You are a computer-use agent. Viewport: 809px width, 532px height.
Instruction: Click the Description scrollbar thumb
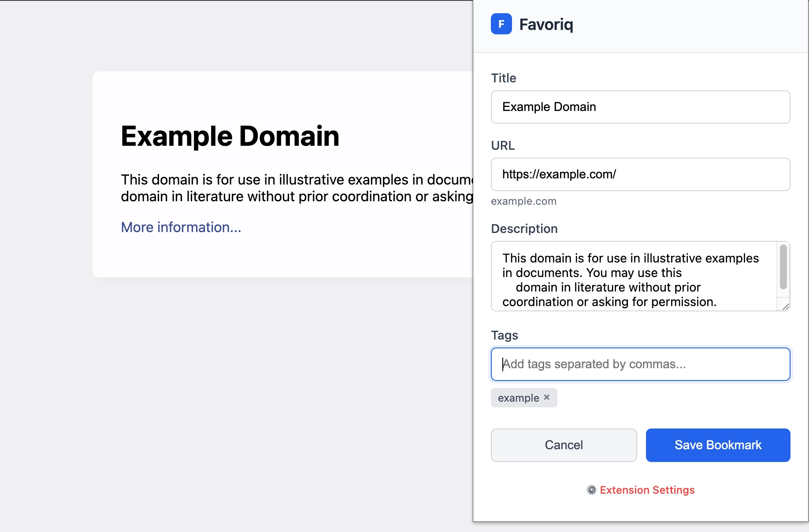[x=783, y=267]
